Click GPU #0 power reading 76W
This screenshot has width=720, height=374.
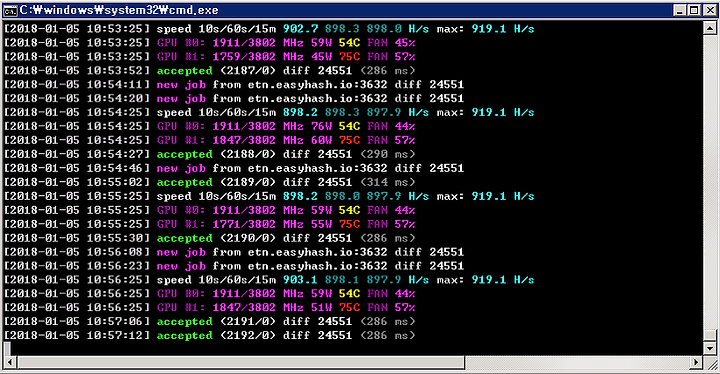tap(321, 126)
